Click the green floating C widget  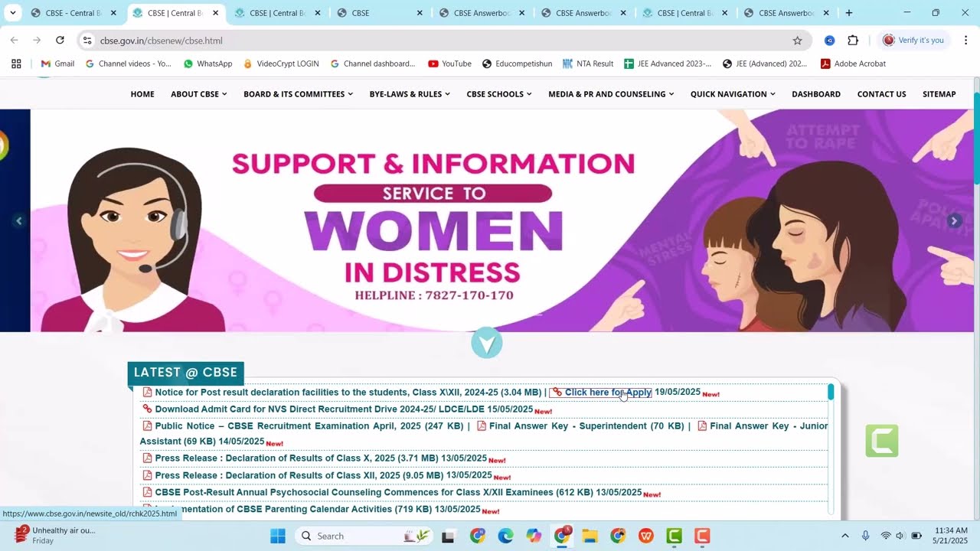[x=882, y=441]
